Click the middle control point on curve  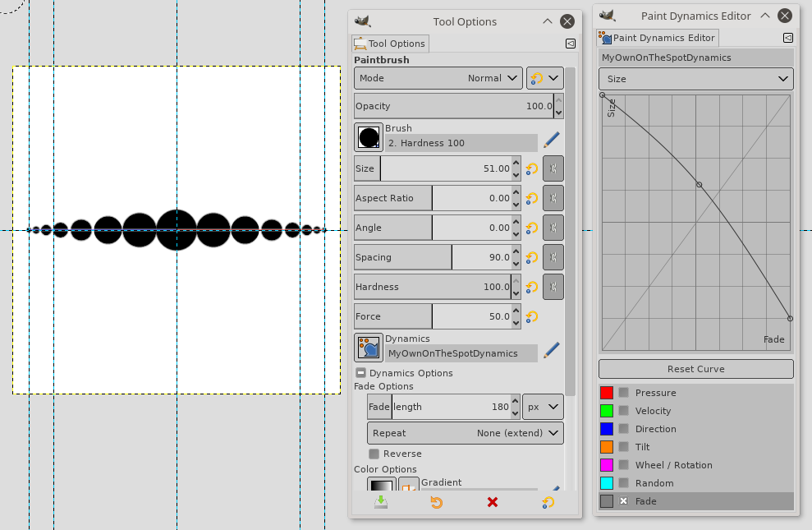(x=699, y=184)
